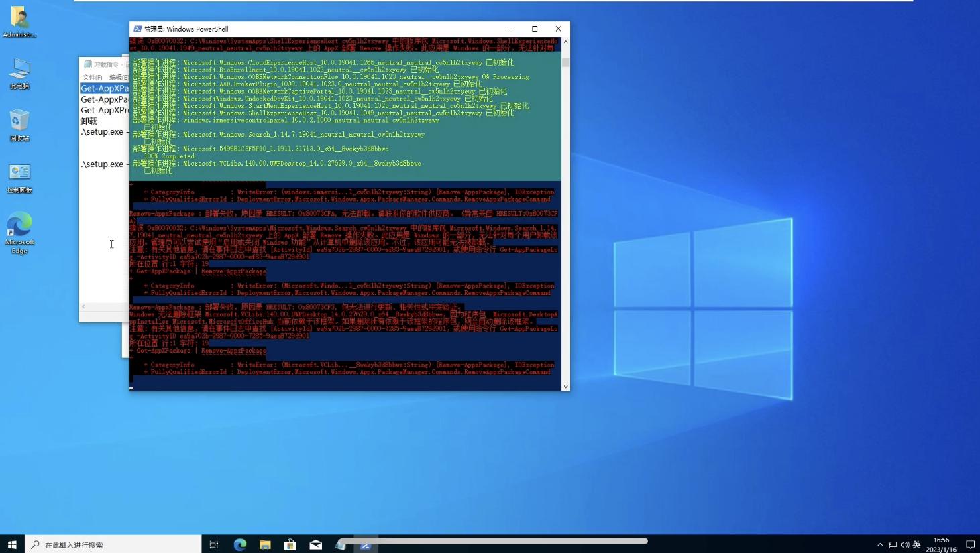This screenshot has height=553, width=980.
Task: Click the Notepad window title icon
Action: (x=87, y=64)
